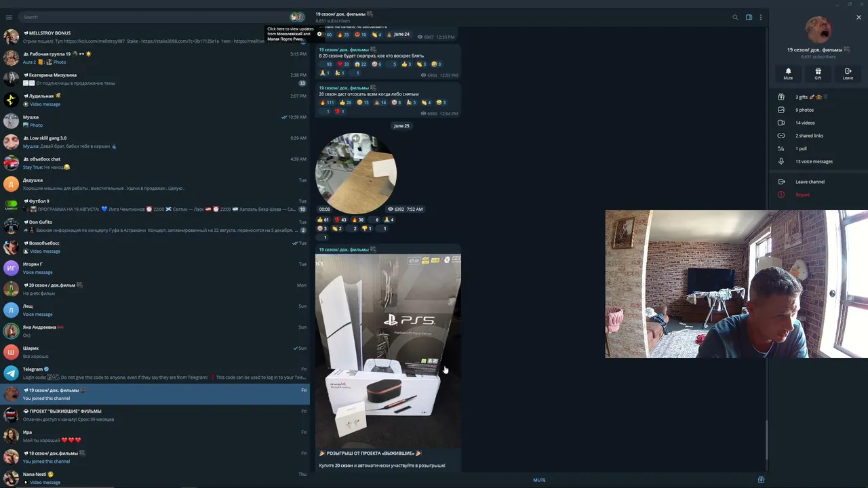Click the thumbs-up 26 reaction
868x488 pixels.
pos(346,102)
